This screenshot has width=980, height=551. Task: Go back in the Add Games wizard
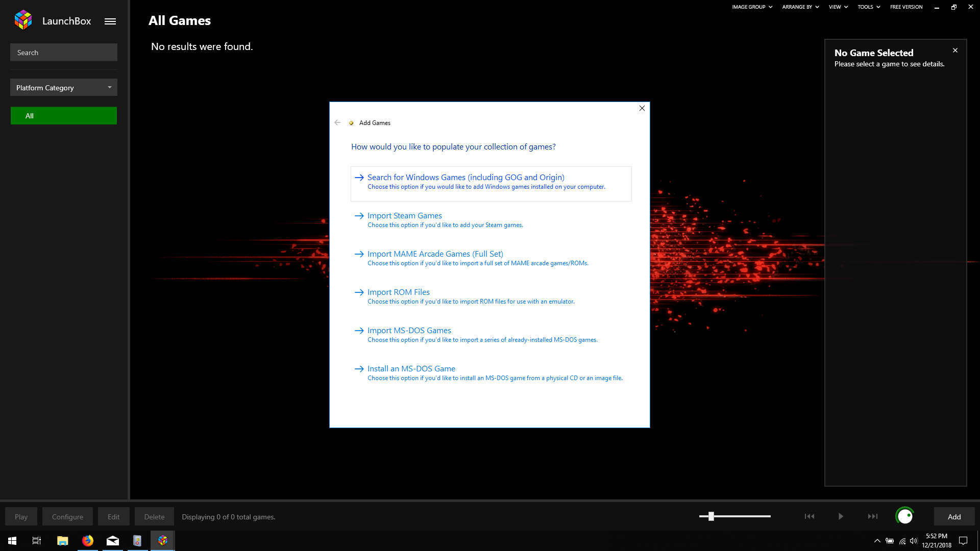[337, 122]
